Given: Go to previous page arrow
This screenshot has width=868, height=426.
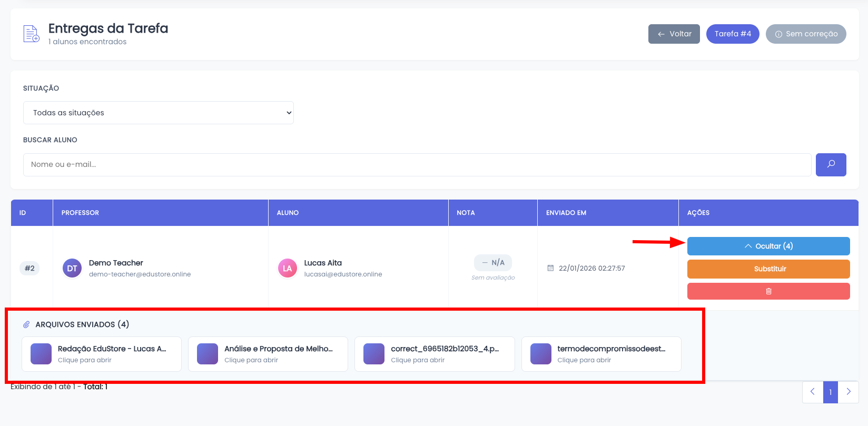Looking at the screenshot, I should click(812, 392).
